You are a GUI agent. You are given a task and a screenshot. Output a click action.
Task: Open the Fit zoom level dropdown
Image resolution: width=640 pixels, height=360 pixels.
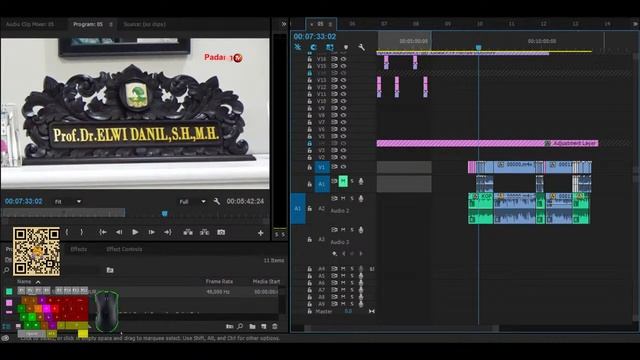[68, 202]
